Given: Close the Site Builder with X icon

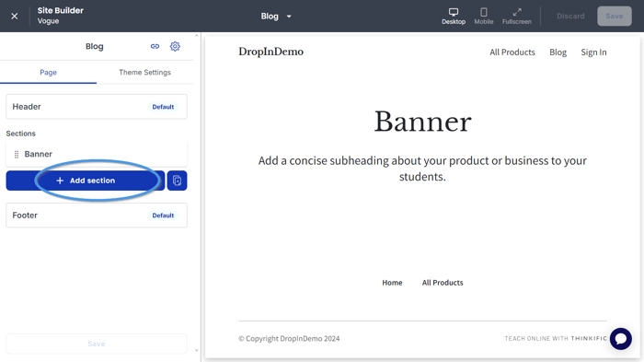Looking at the screenshot, I should click(15, 16).
